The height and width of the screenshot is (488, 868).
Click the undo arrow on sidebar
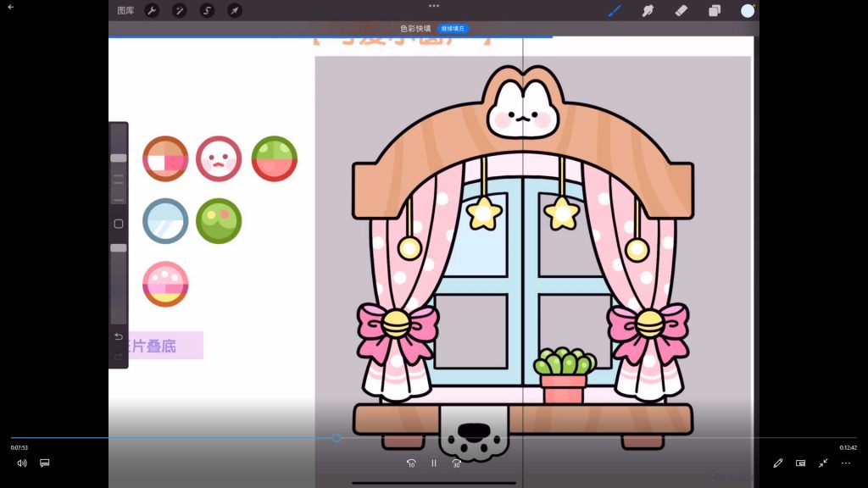[x=119, y=337]
